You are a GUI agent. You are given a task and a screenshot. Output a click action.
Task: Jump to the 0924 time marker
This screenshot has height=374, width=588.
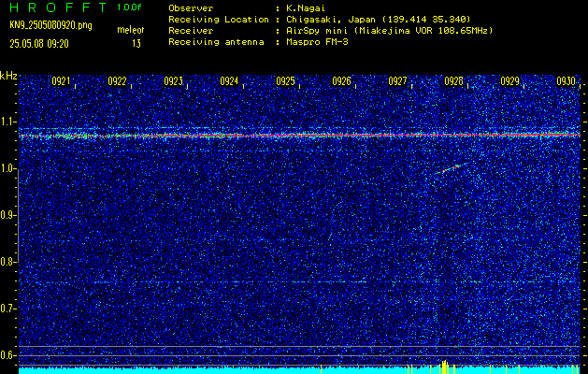(x=229, y=81)
